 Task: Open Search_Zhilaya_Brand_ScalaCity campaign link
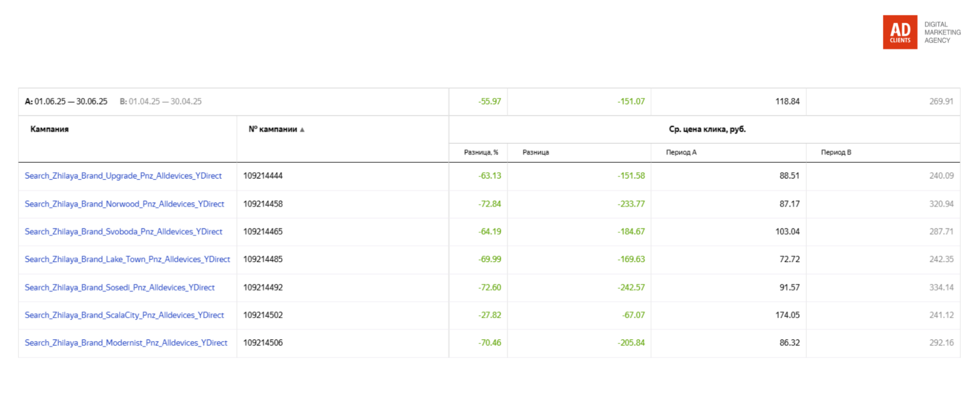(125, 315)
